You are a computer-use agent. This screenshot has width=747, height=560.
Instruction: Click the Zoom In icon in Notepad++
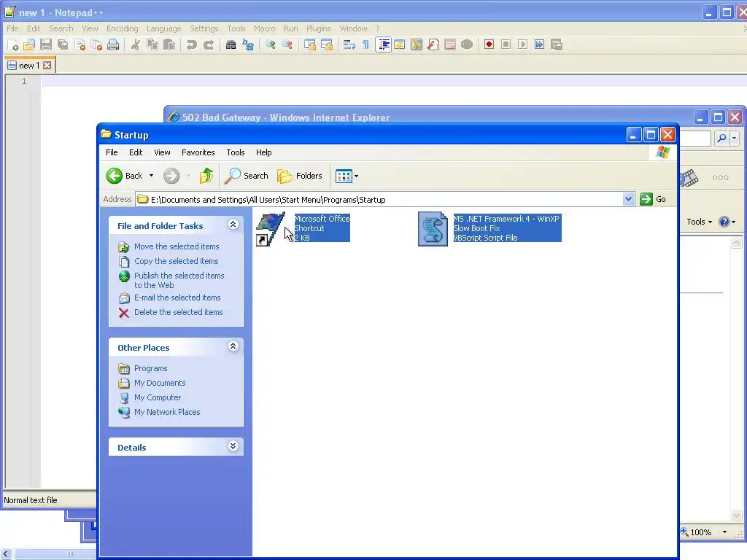(270, 44)
